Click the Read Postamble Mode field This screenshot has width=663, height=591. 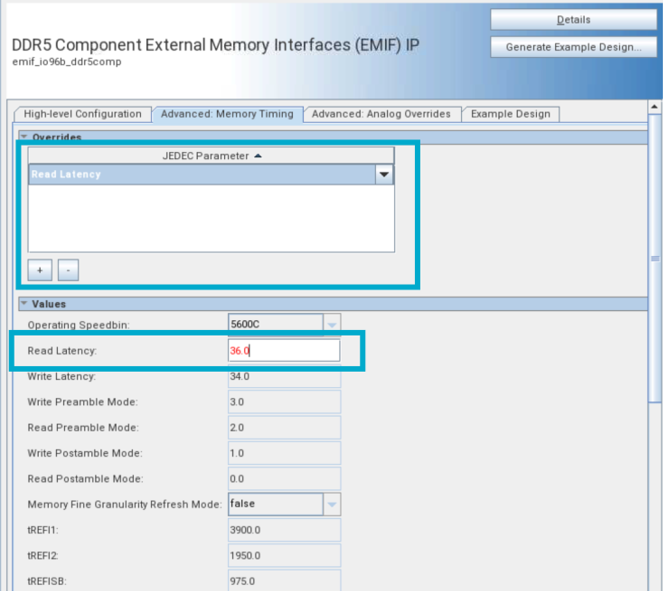[x=284, y=479]
